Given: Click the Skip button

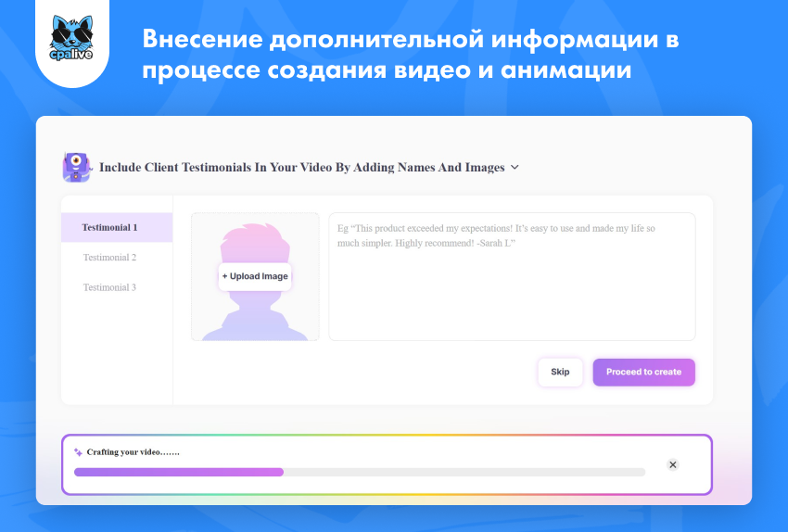Looking at the screenshot, I should [560, 373].
